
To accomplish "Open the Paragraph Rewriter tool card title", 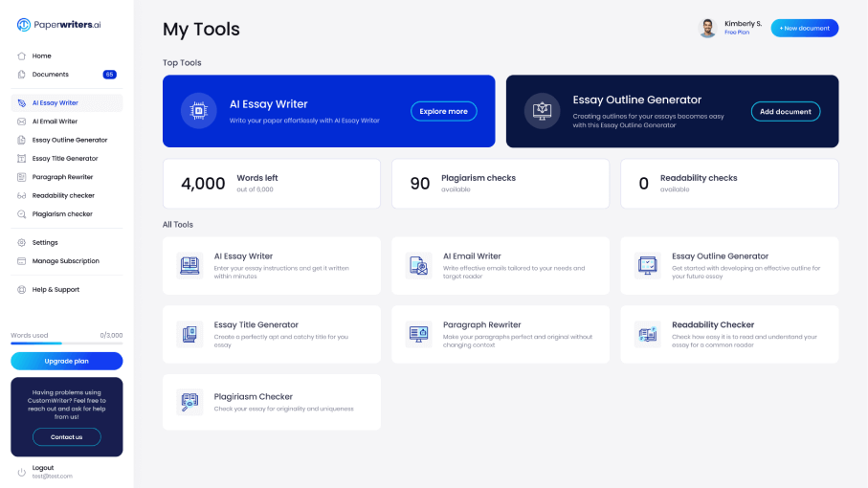I will tap(481, 324).
